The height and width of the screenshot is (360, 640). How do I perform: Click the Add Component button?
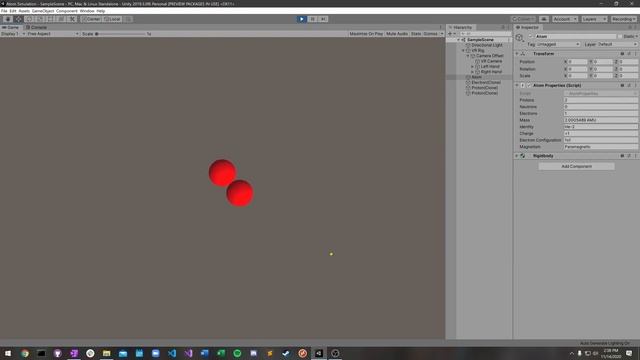point(576,167)
